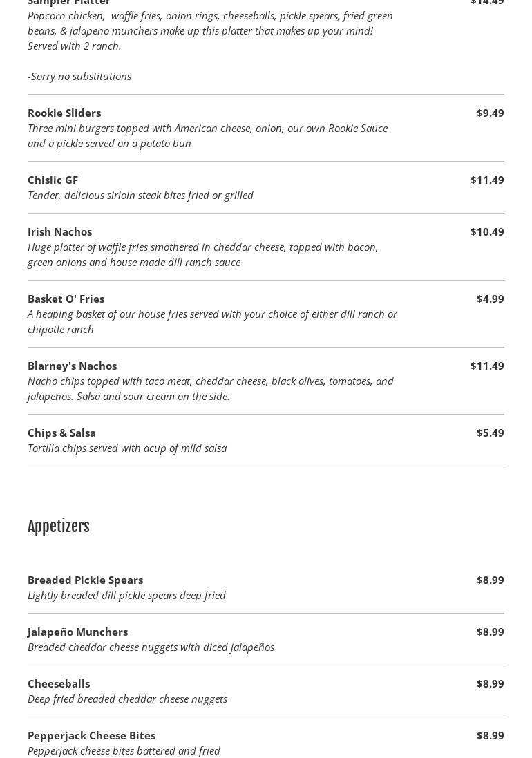Click the 'Lightly breaded dill pickle spears' description
The height and width of the screenshot is (758, 532).
click(126, 595)
